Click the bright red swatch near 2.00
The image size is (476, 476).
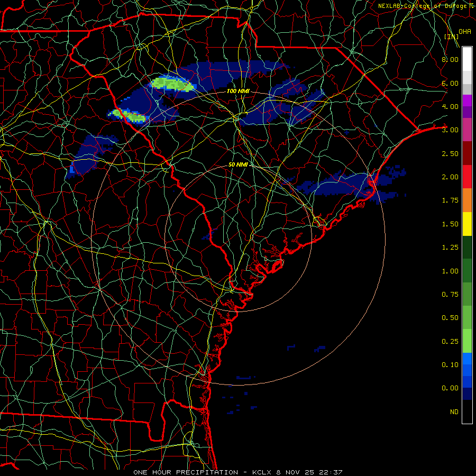tap(467, 177)
